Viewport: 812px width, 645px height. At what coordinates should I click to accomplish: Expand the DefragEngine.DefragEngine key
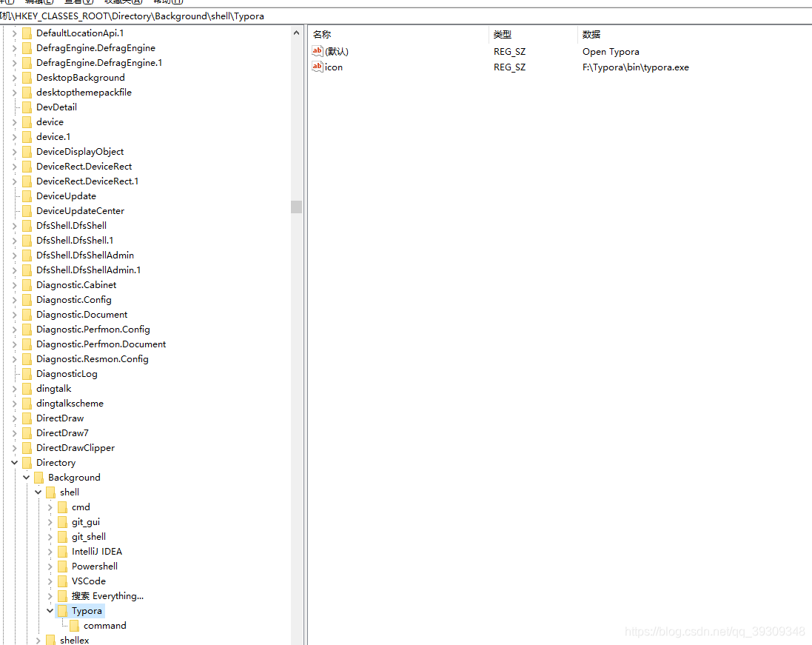tap(15, 48)
